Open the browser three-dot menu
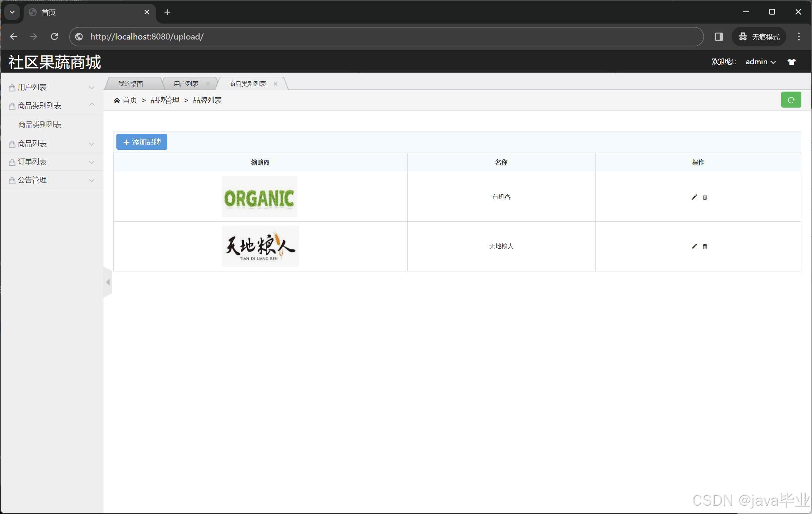Screen dimensions: 812x514 [x=799, y=36]
